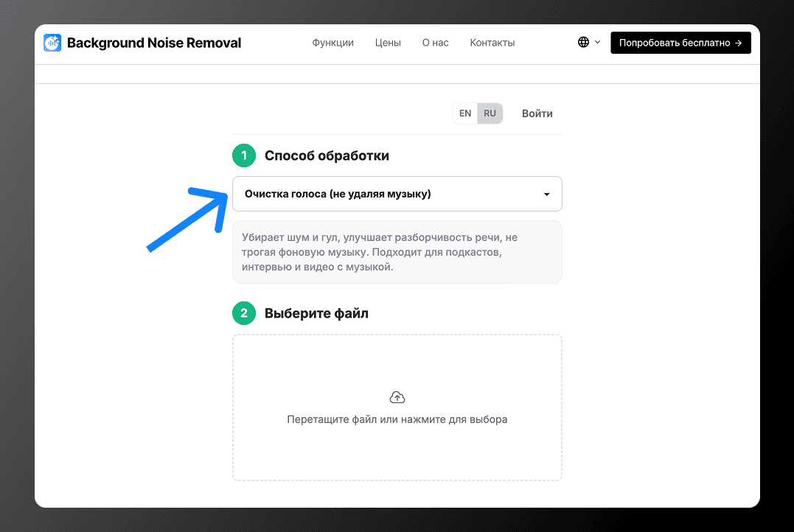The image size is (794, 532).
Task: Select the RU language toggle
Action: click(490, 113)
